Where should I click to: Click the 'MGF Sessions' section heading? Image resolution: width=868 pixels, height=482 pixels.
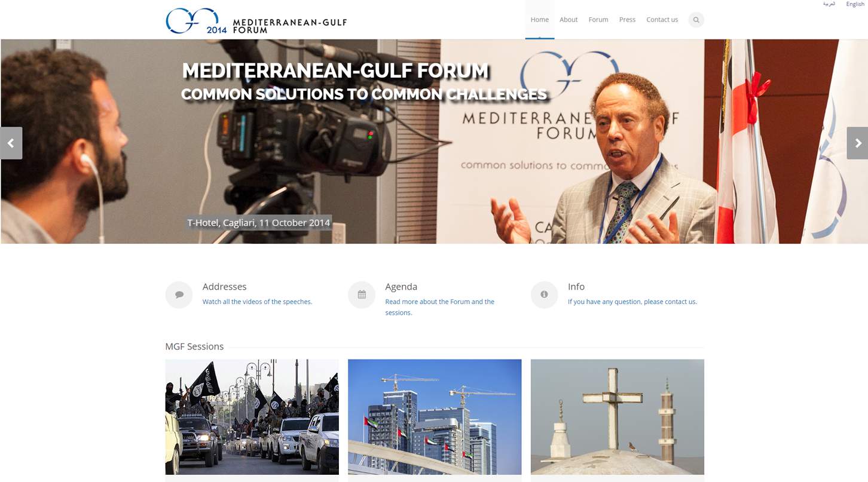[194, 346]
